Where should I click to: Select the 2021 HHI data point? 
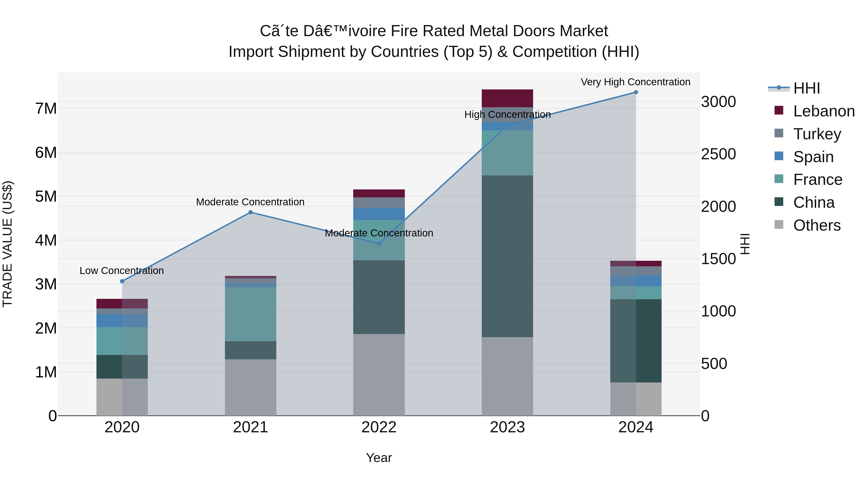pos(250,212)
